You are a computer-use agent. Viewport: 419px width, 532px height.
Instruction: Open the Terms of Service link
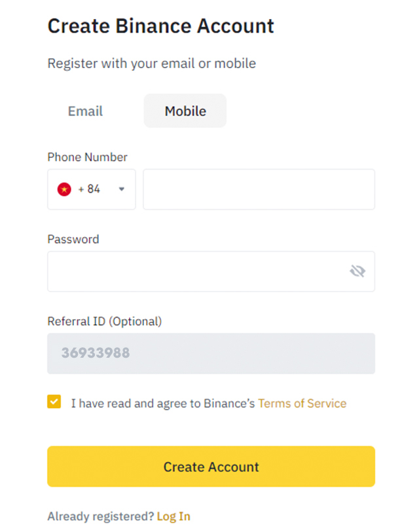302,404
